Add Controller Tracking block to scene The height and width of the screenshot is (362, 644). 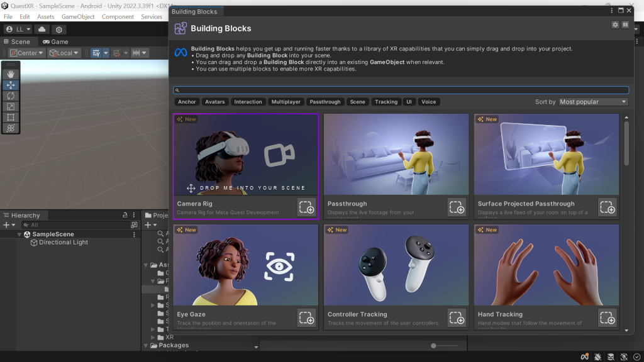pos(457,317)
